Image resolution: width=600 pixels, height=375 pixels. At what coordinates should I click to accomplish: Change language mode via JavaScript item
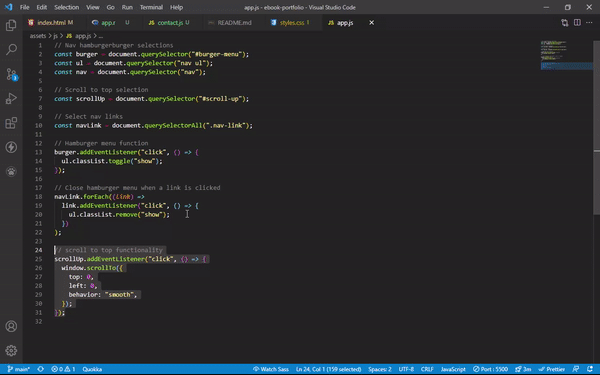[453, 369]
